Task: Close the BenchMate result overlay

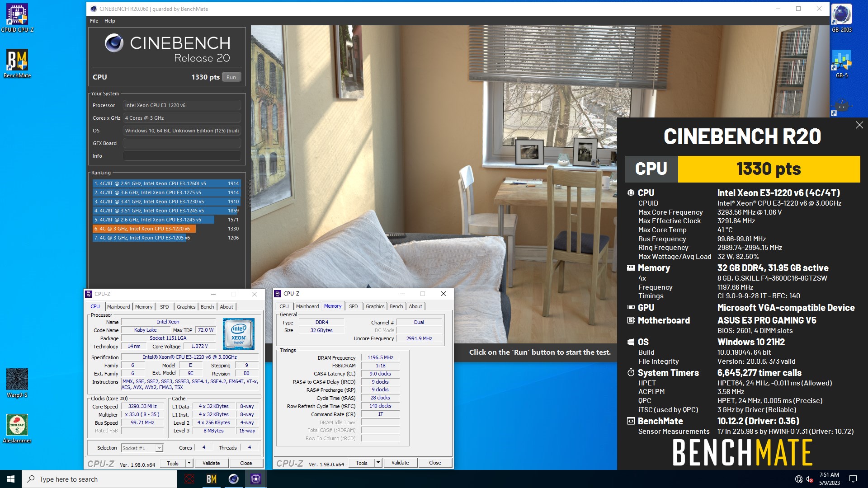Action: coord(859,125)
